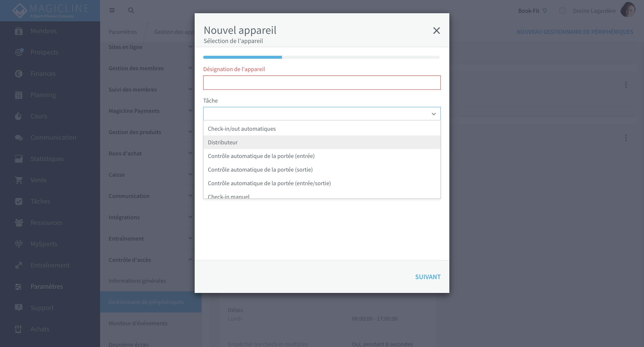The width and height of the screenshot is (644, 347).
Task: Click the Paramètres breadcrumb
Action: 122,32
